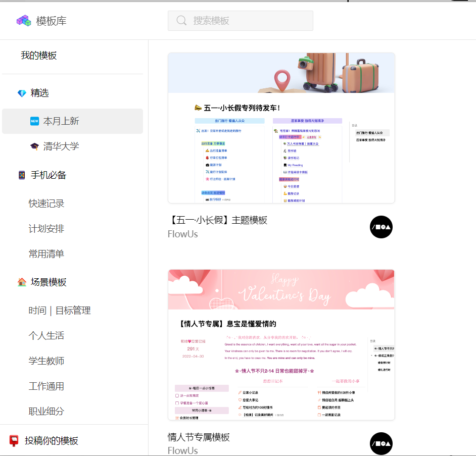Screen dimensions: 476x456
Task: Open the 快速记录 subcategory
Action: click(46, 204)
